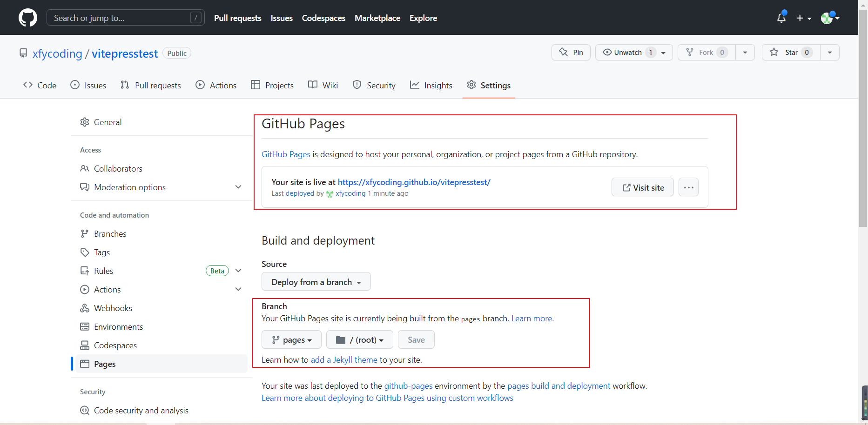Screen dimensions: 868x425
Task: Open the live site URL link
Action: click(x=414, y=182)
